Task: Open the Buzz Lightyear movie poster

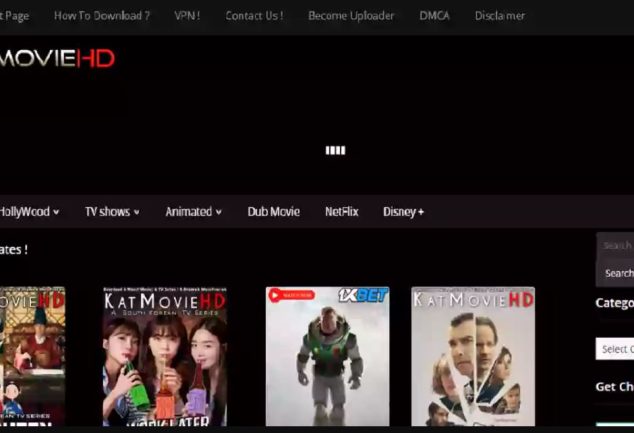Action: (328, 357)
